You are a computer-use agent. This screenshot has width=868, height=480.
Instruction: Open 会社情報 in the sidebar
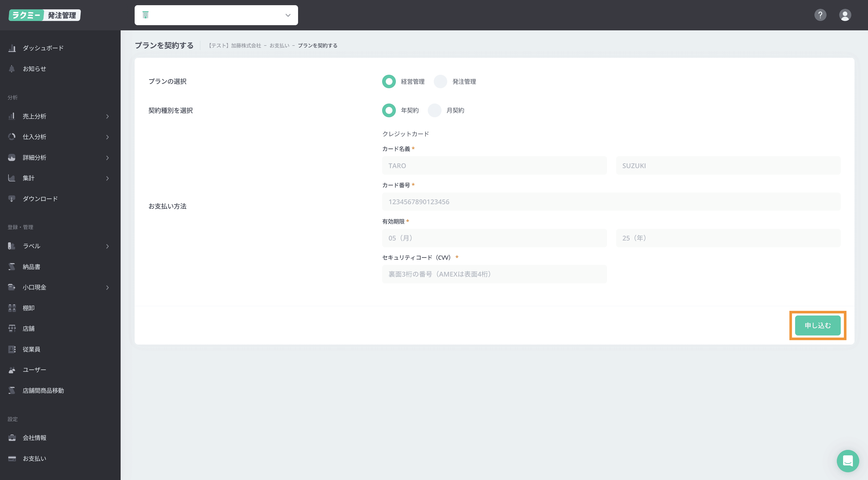(x=34, y=437)
